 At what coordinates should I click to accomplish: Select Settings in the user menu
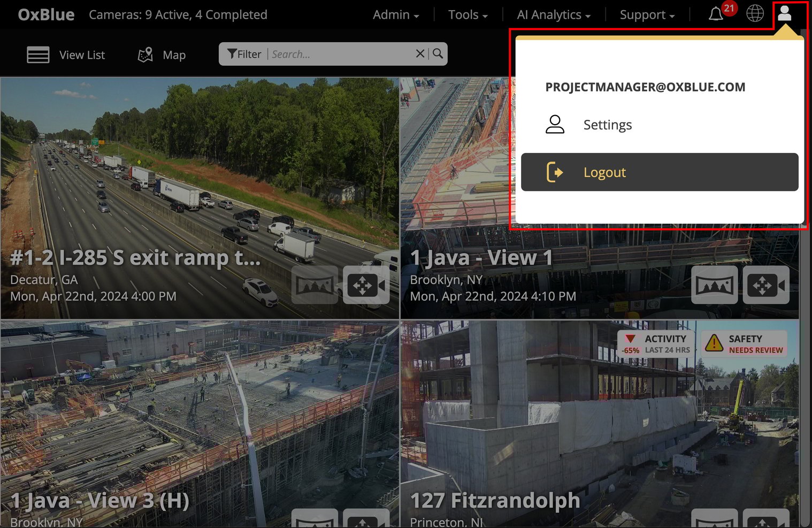pyautogui.click(x=607, y=125)
